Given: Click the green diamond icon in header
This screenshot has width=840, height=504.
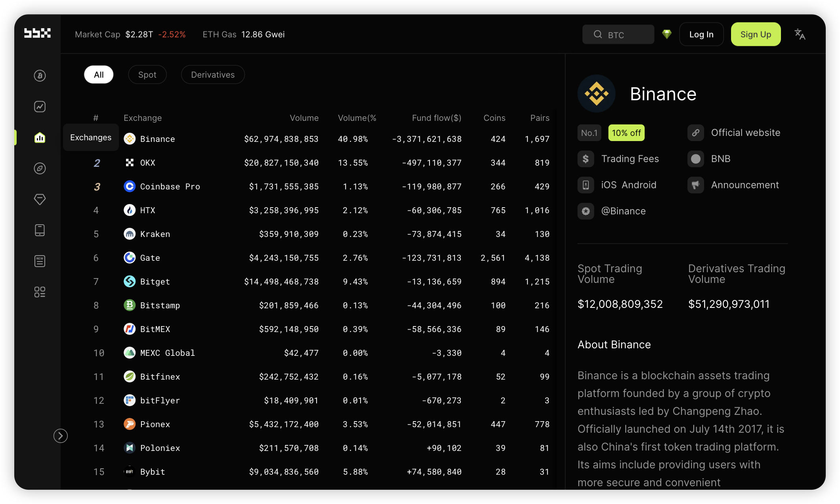Looking at the screenshot, I should (x=667, y=34).
